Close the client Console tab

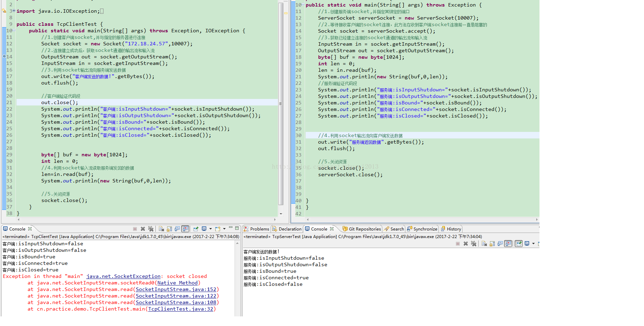coord(30,229)
